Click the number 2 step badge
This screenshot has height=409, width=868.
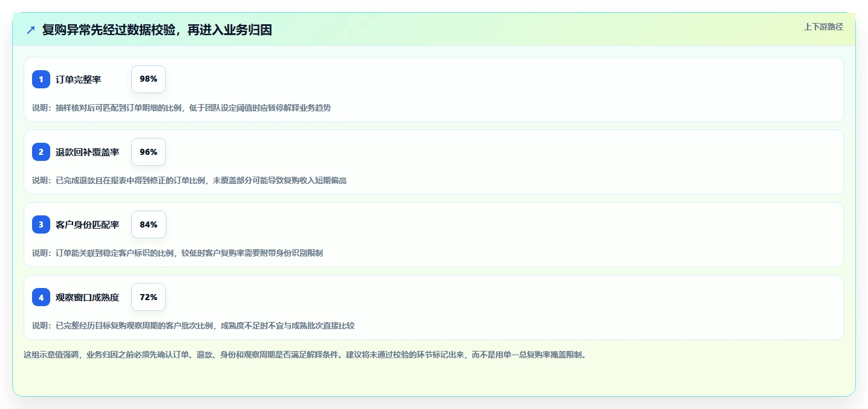pyautogui.click(x=41, y=152)
